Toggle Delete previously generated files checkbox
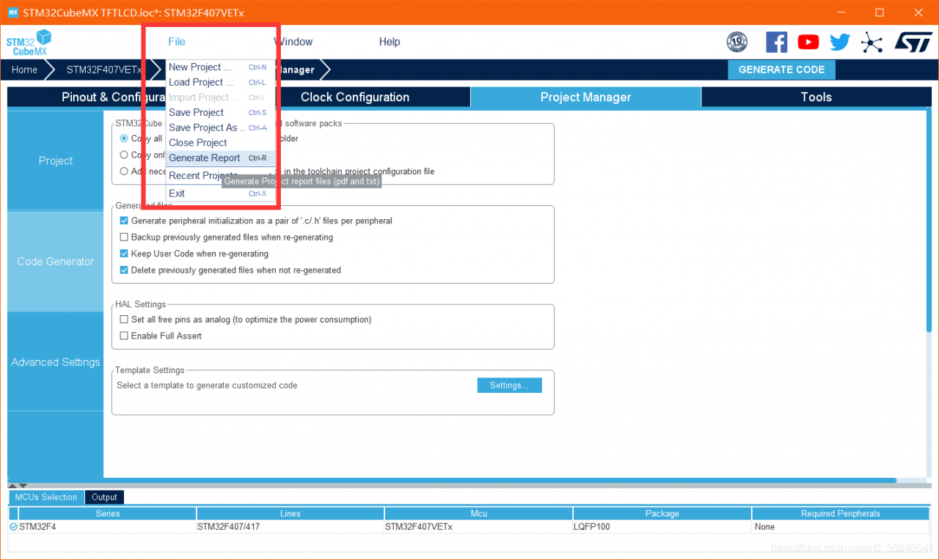 click(x=124, y=270)
